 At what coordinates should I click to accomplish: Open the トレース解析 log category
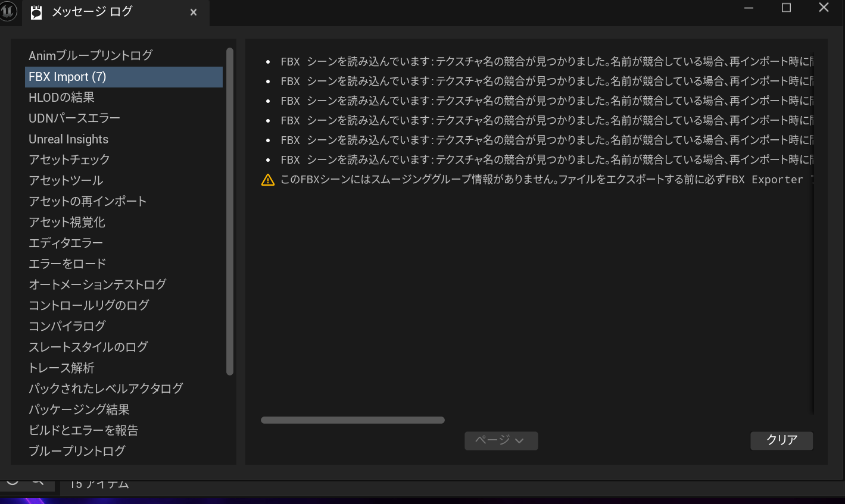pos(124,368)
